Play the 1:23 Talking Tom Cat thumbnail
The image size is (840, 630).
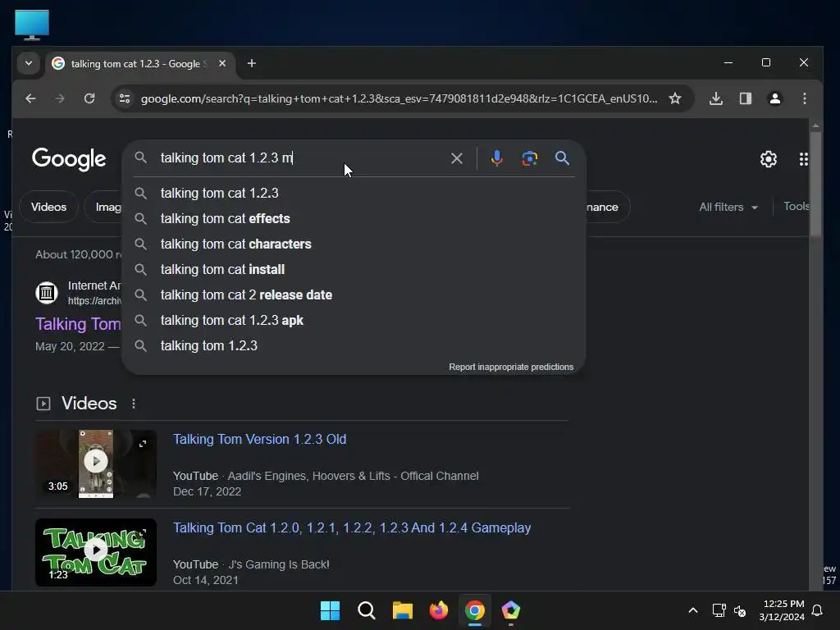(x=96, y=550)
